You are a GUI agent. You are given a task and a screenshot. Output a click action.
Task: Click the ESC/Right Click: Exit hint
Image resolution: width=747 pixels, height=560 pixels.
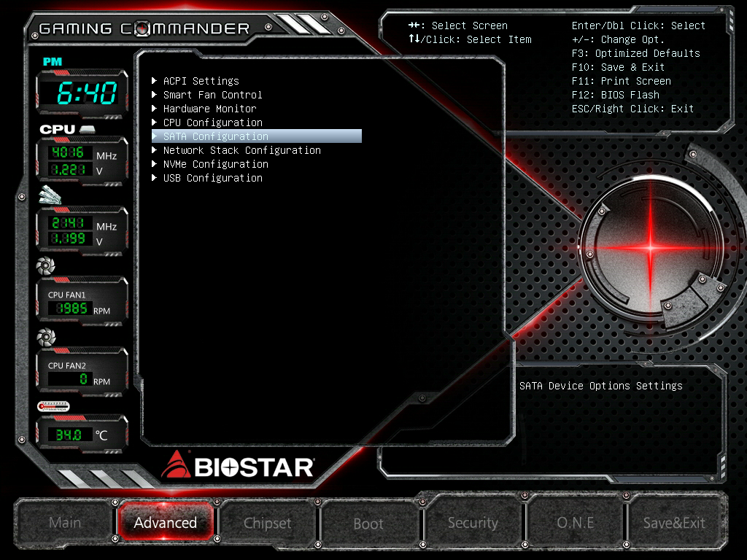[x=632, y=109]
